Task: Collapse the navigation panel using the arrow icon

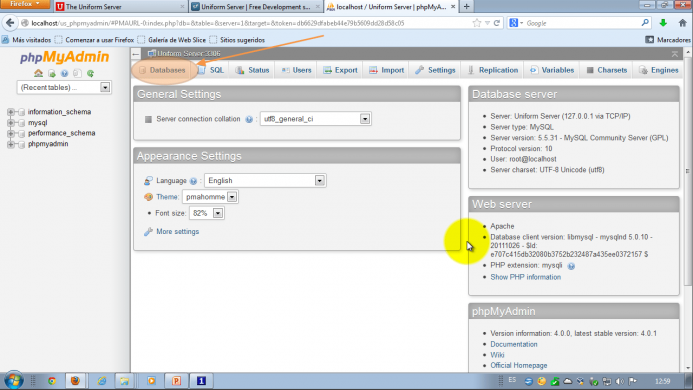Action: (136, 54)
